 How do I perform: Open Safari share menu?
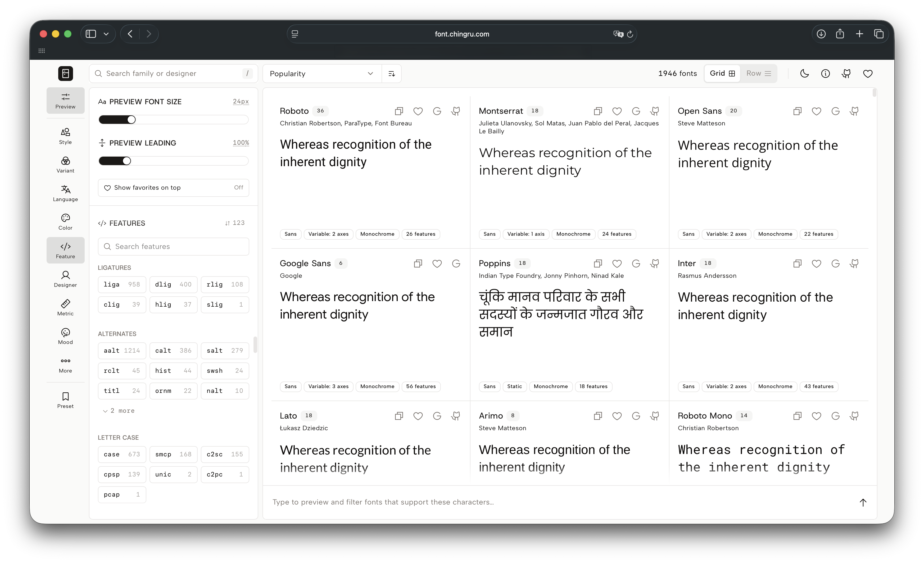pos(840,34)
